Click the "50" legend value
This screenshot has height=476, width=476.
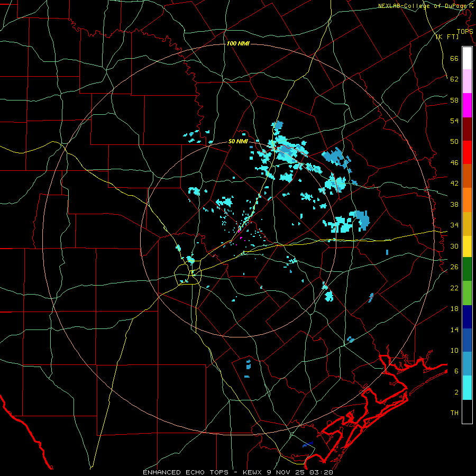[x=454, y=141]
